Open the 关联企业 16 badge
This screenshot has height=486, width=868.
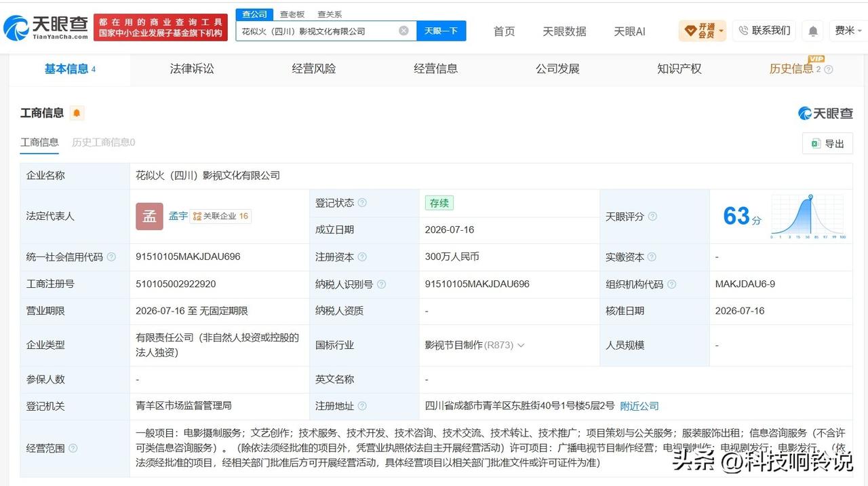click(x=221, y=216)
